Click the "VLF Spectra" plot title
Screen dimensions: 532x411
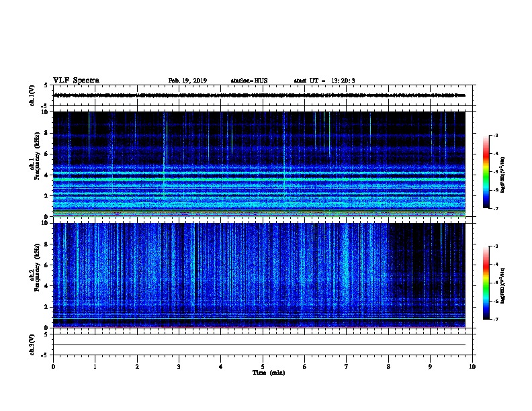(76, 81)
